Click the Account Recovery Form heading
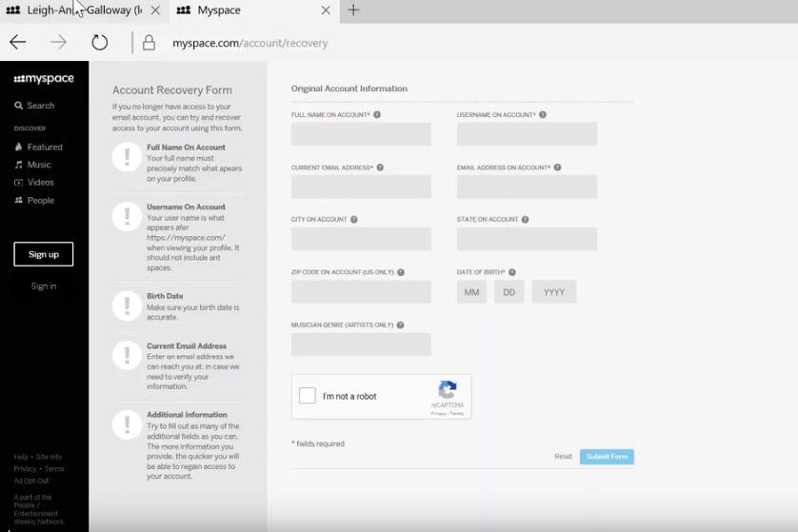This screenshot has width=798, height=532. click(x=172, y=90)
